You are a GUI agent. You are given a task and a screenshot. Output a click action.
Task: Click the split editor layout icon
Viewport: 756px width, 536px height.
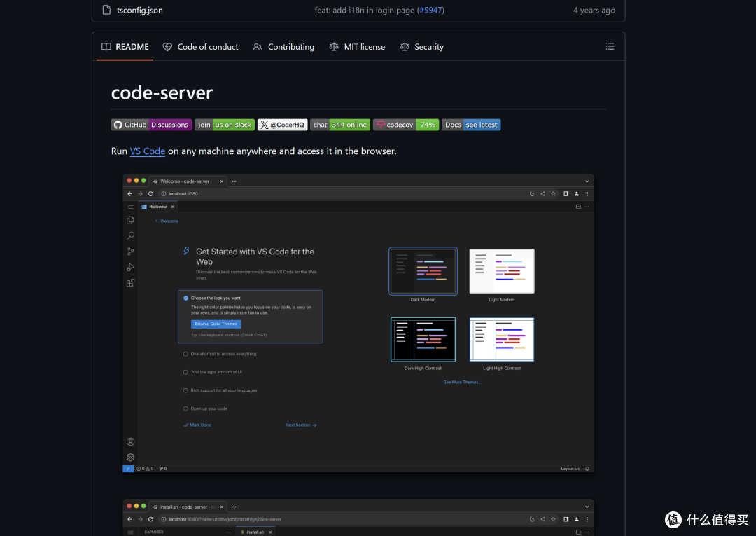(578, 207)
